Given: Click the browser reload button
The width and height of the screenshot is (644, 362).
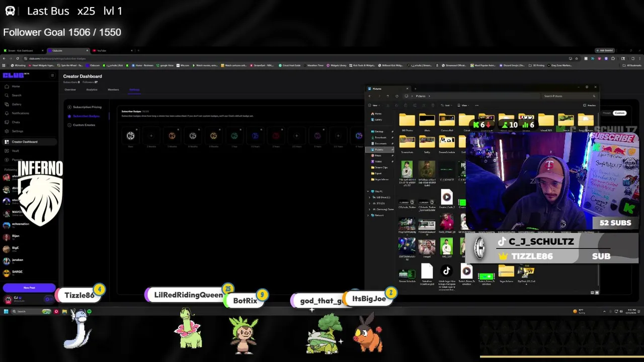Looking at the screenshot, I should (18, 58).
